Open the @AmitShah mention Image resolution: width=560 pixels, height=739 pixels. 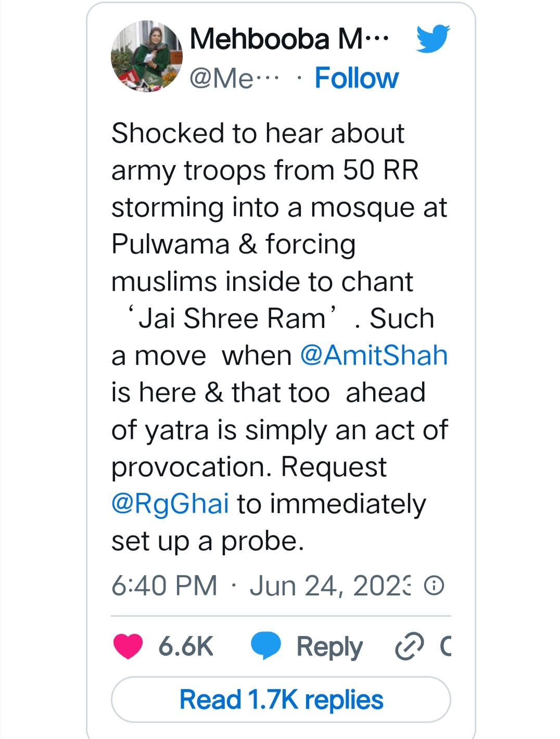click(374, 355)
